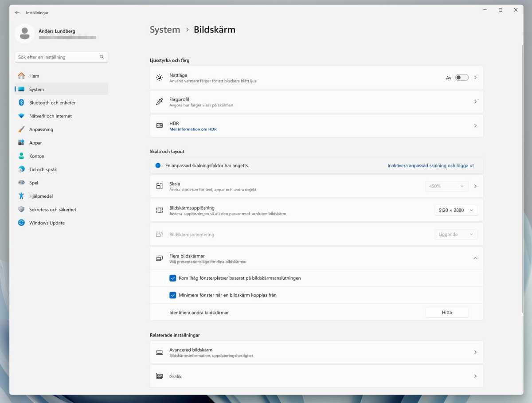Collapse the Flera bildskärmar section

(x=475, y=258)
